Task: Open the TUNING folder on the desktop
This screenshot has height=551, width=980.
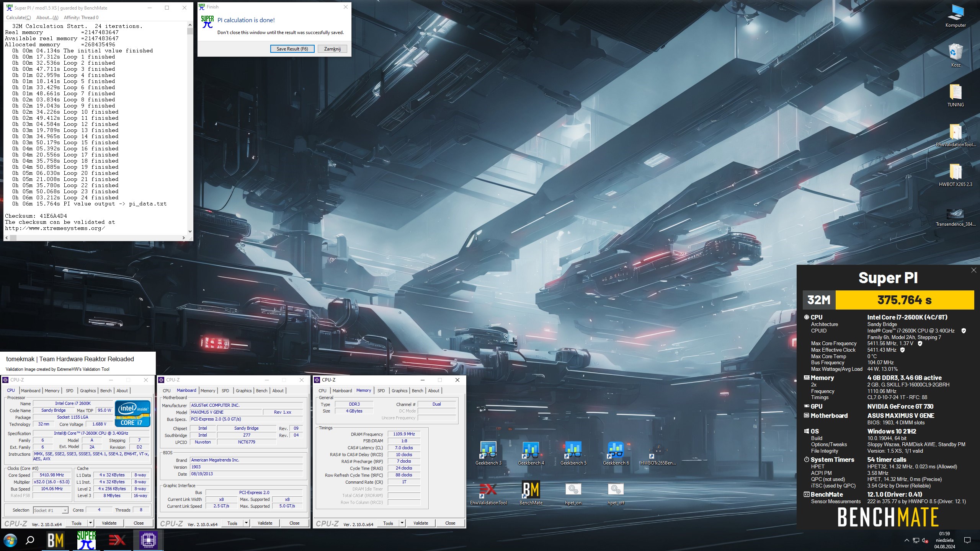Action: [x=955, y=96]
